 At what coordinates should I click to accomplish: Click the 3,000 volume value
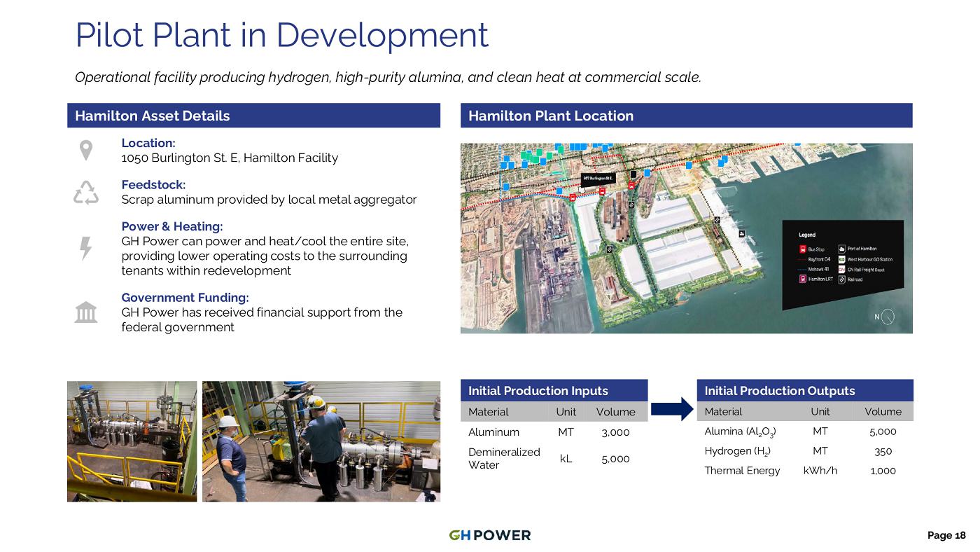point(615,432)
